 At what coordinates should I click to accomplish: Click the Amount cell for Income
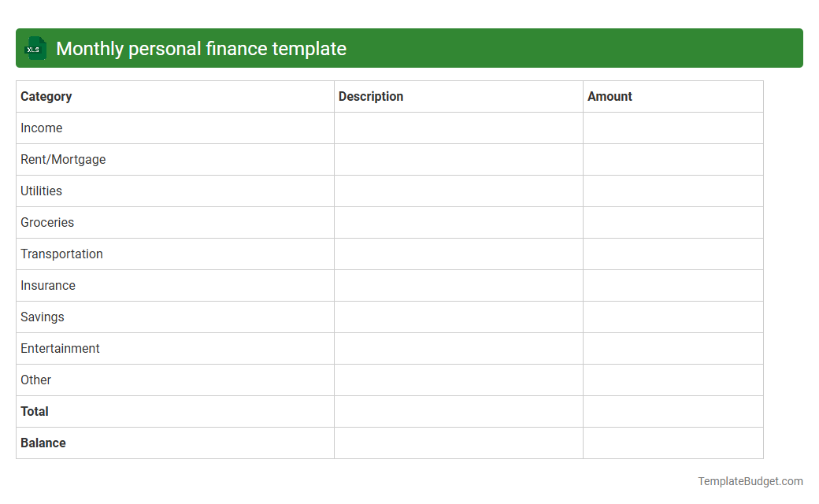pos(673,128)
